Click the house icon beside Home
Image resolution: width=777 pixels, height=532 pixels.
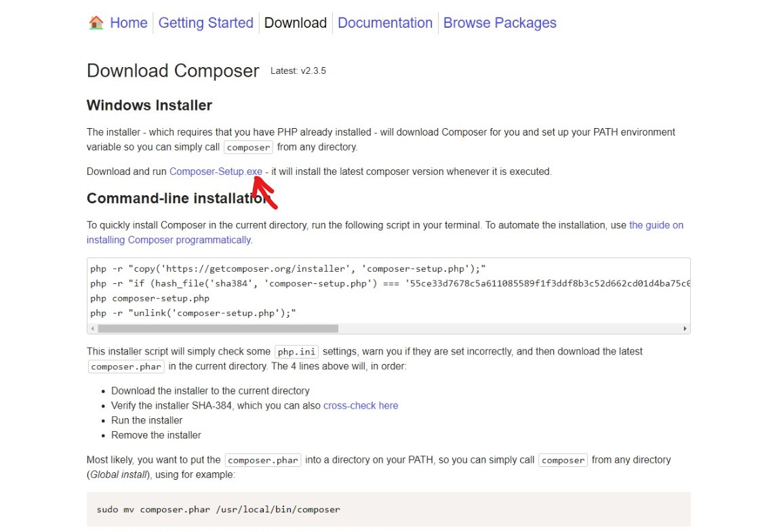(96, 22)
